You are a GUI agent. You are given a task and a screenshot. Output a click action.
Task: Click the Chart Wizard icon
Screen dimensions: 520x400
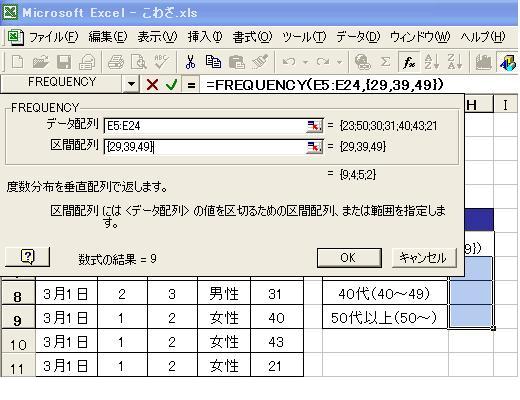tap(484, 62)
